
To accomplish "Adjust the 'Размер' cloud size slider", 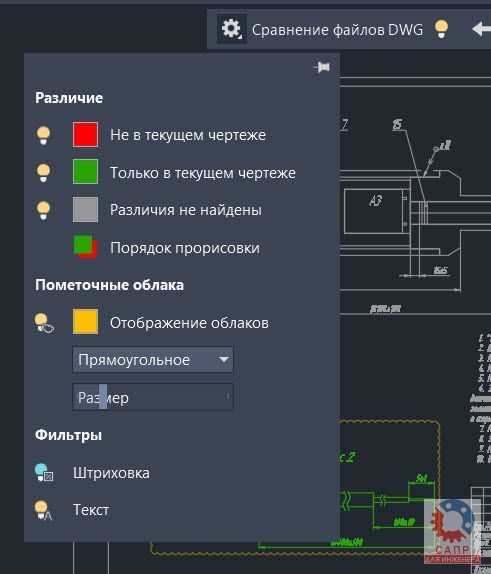I will [x=153, y=397].
